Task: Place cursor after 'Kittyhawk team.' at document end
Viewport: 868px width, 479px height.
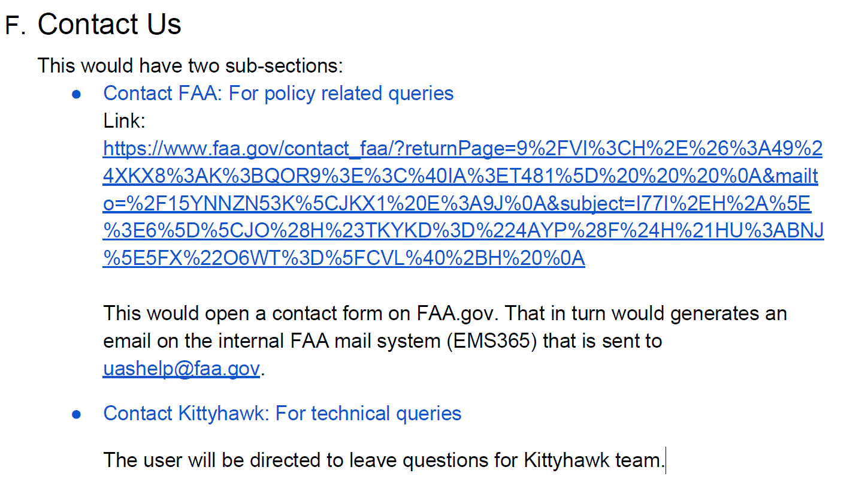Action: tap(665, 460)
